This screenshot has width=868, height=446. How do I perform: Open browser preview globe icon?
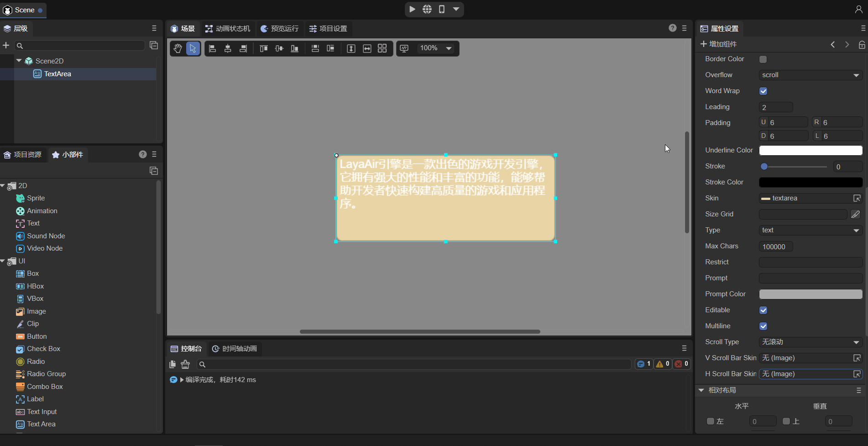pyautogui.click(x=427, y=9)
